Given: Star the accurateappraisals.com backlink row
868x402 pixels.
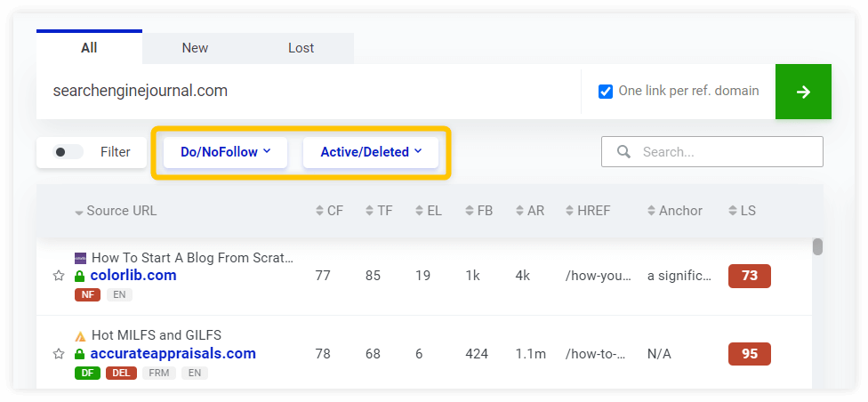Looking at the screenshot, I should pyautogui.click(x=59, y=354).
